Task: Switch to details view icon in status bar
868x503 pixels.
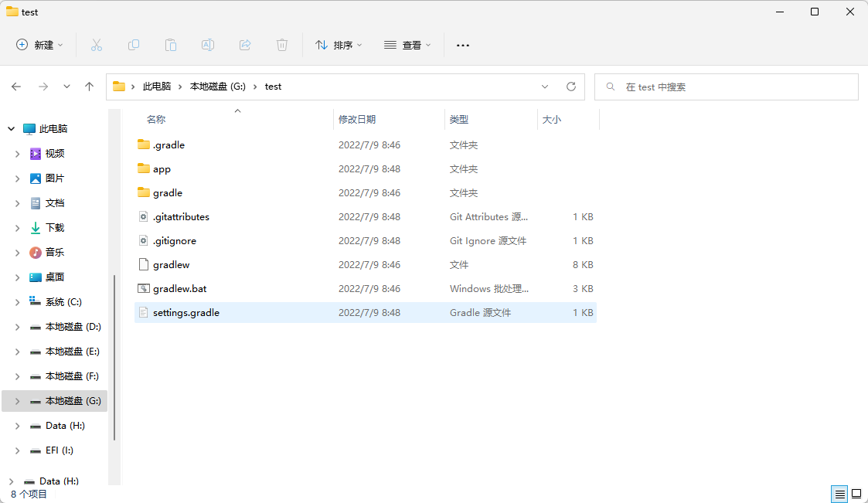Action: (839, 494)
